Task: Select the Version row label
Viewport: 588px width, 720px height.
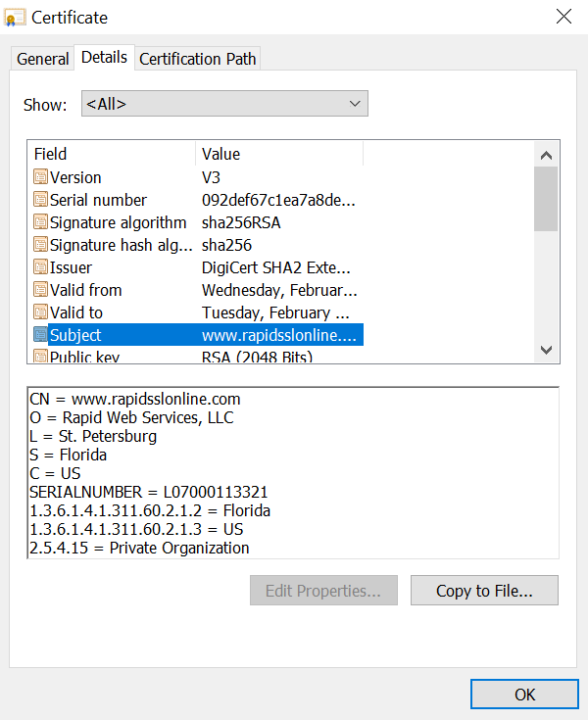Action: tap(75, 177)
